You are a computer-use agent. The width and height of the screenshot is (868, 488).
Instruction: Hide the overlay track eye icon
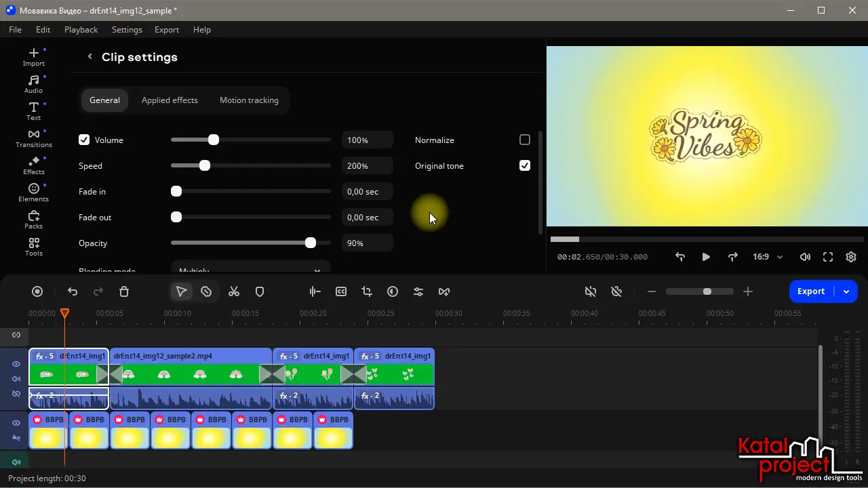pos(16,423)
